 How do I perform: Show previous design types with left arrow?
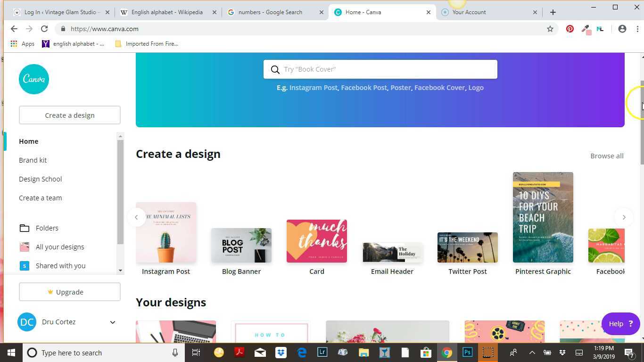136,217
